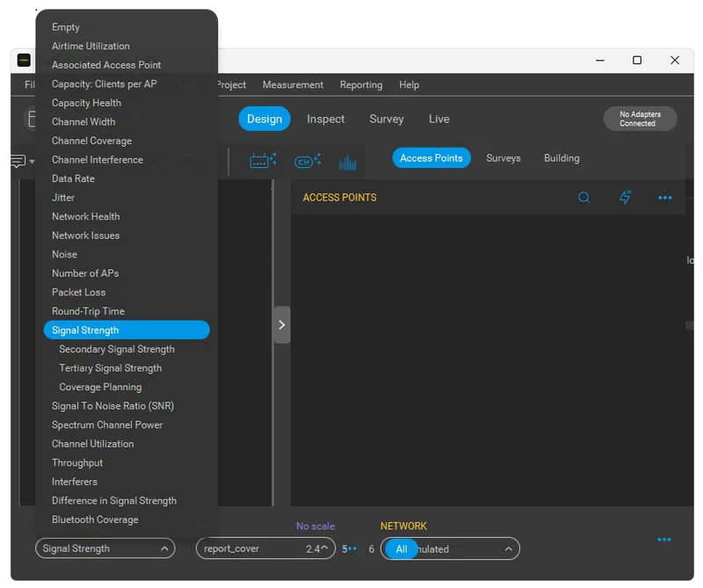Click No Adapters Connected button

pos(640,119)
